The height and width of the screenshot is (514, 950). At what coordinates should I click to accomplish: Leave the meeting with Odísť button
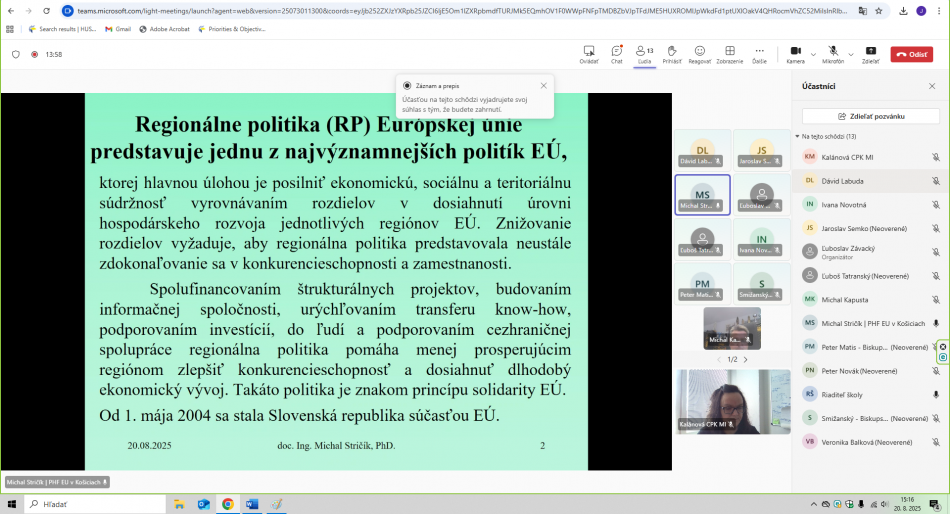click(x=912, y=55)
